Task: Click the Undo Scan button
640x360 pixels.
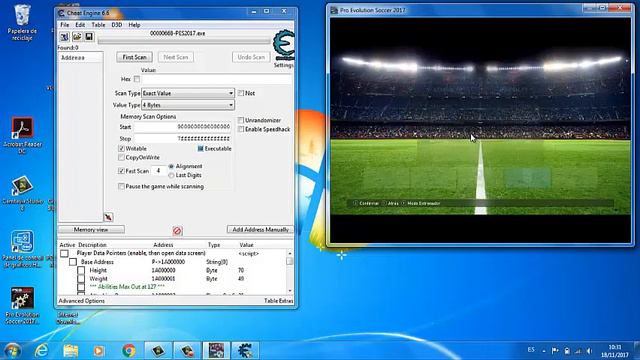Action: (251, 57)
